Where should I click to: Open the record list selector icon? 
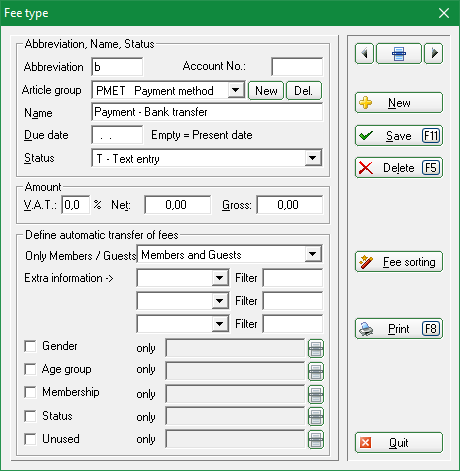(x=399, y=53)
